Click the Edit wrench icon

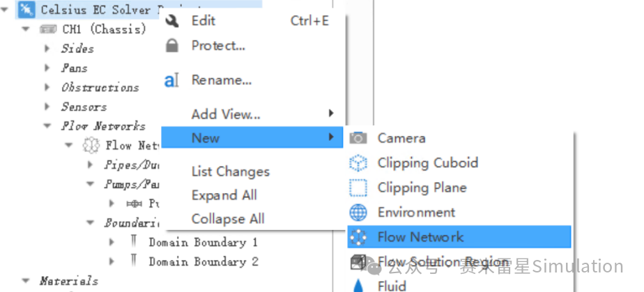point(171,20)
